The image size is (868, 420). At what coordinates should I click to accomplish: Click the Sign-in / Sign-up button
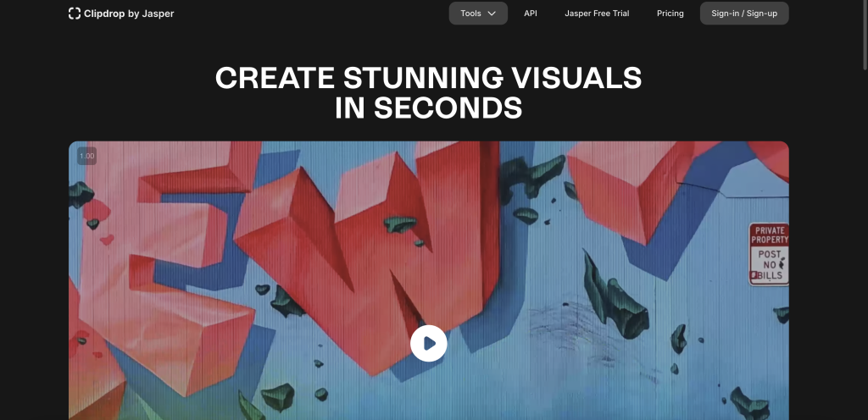click(x=743, y=14)
